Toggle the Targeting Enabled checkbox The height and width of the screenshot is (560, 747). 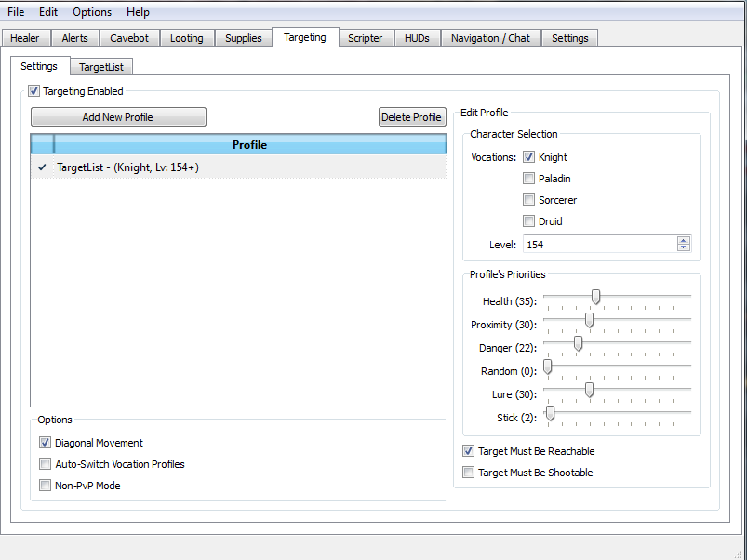pyautogui.click(x=33, y=91)
